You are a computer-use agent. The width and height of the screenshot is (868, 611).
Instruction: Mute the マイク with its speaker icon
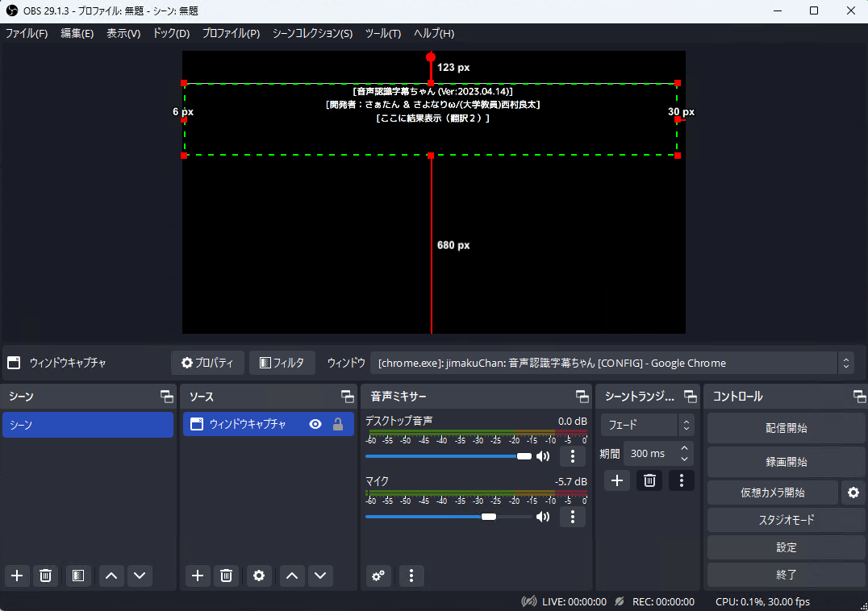click(542, 517)
